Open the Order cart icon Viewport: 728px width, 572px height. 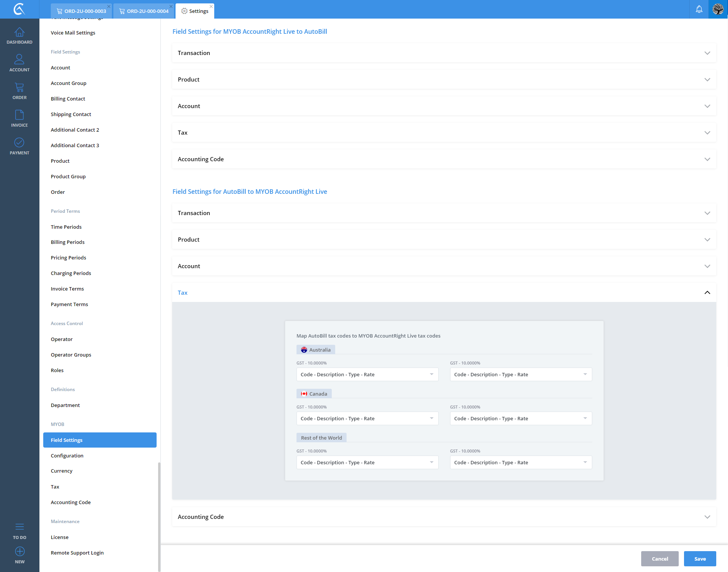click(19, 88)
